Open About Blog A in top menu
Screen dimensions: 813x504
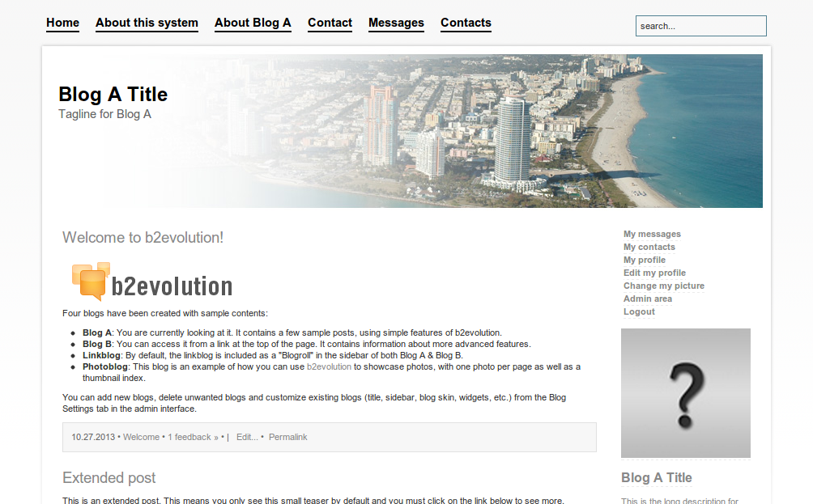tap(253, 23)
